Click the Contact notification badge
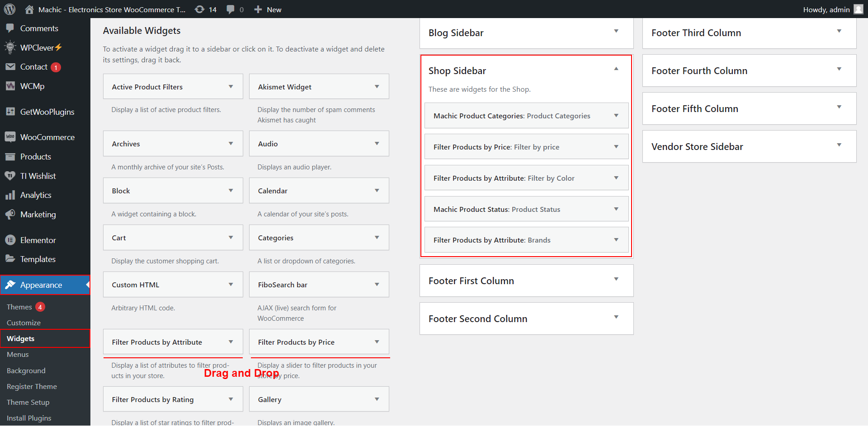The height and width of the screenshot is (426, 868). click(56, 67)
